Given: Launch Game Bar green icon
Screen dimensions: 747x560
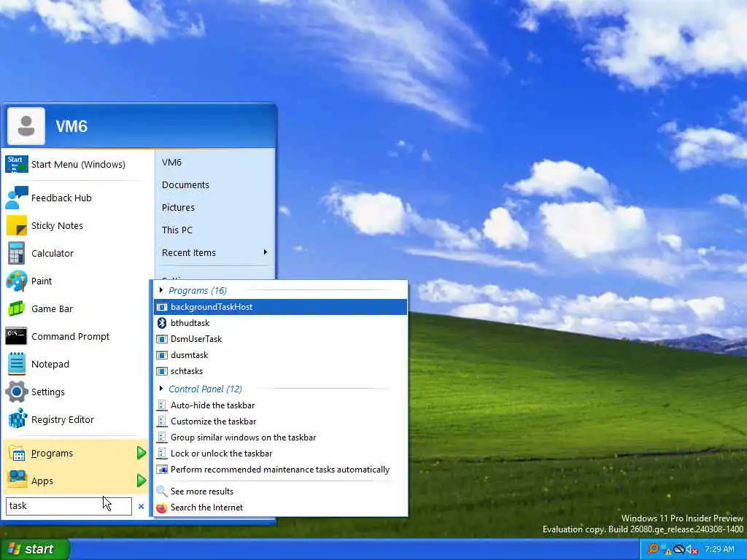Looking at the screenshot, I should (16, 308).
